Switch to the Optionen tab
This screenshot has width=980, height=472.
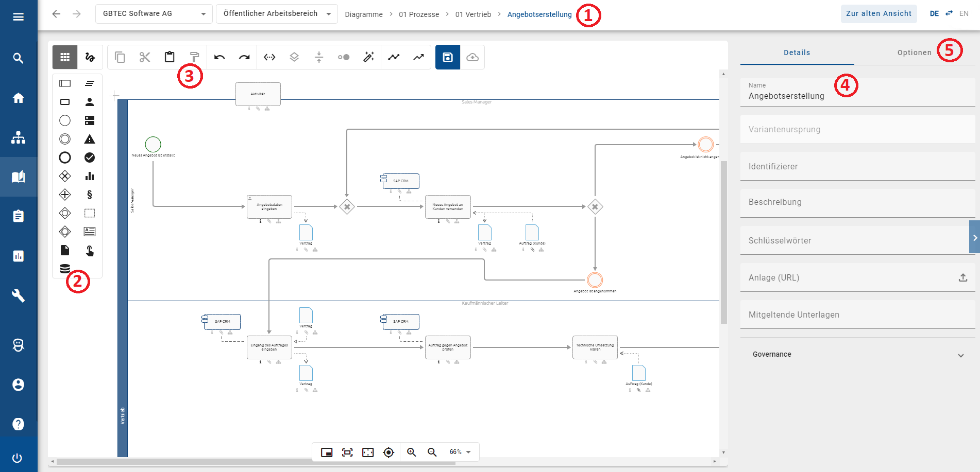914,53
